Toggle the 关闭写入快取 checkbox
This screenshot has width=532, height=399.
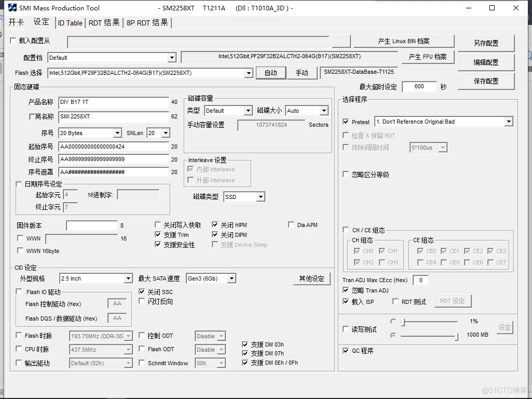[x=157, y=225]
